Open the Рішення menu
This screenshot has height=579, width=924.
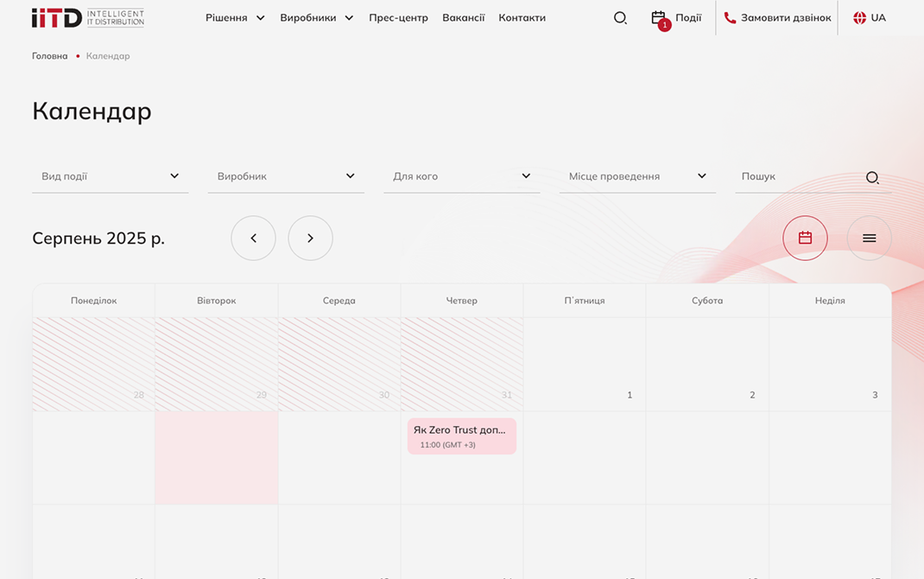(x=235, y=18)
